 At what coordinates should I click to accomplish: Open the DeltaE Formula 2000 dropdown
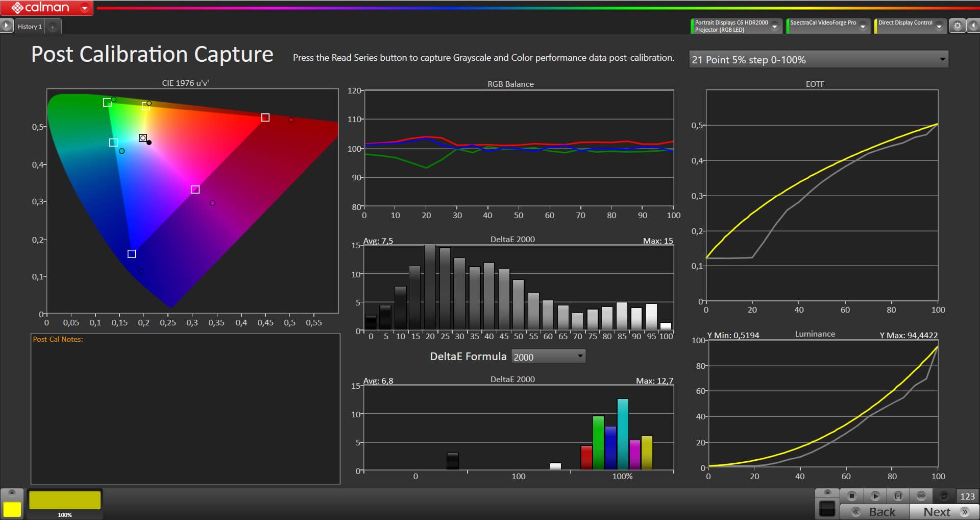point(580,356)
